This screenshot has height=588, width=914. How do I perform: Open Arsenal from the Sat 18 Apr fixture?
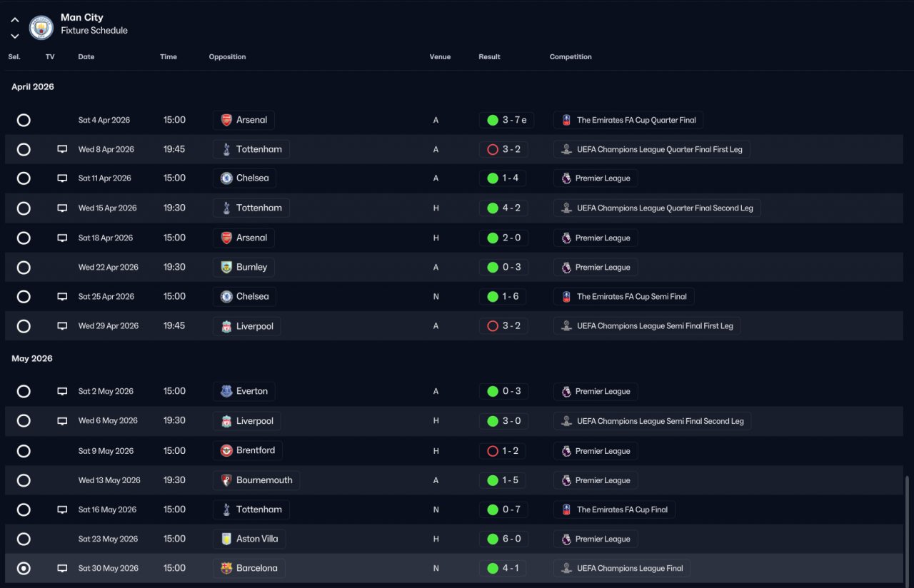tap(243, 238)
